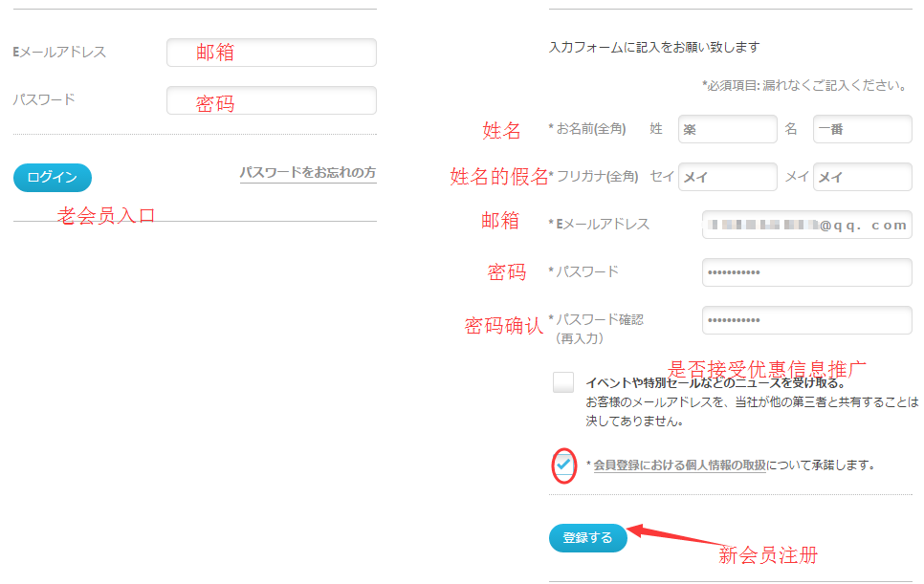Screen dimensions: 924x584
Task: Enable the event and sale news checkbox
Action: click(563, 382)
